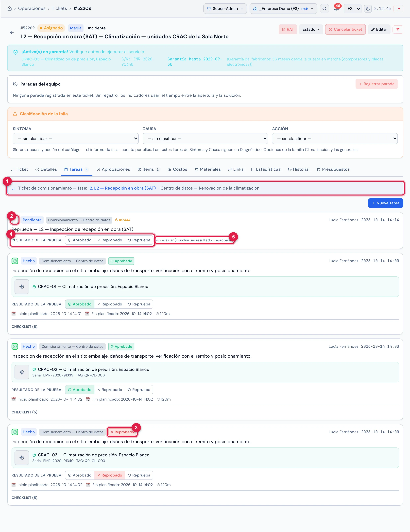Screen dimensions: 410x532
Task: Navigate to Tickets in the breadcrumb
Action: (59, 9)
